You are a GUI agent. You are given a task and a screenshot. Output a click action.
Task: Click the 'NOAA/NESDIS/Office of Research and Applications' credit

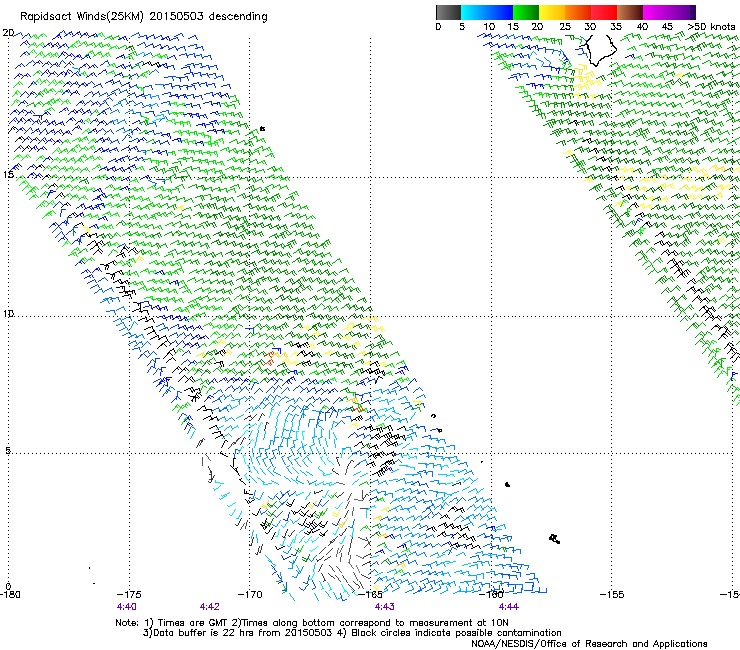tap(589, 644)
